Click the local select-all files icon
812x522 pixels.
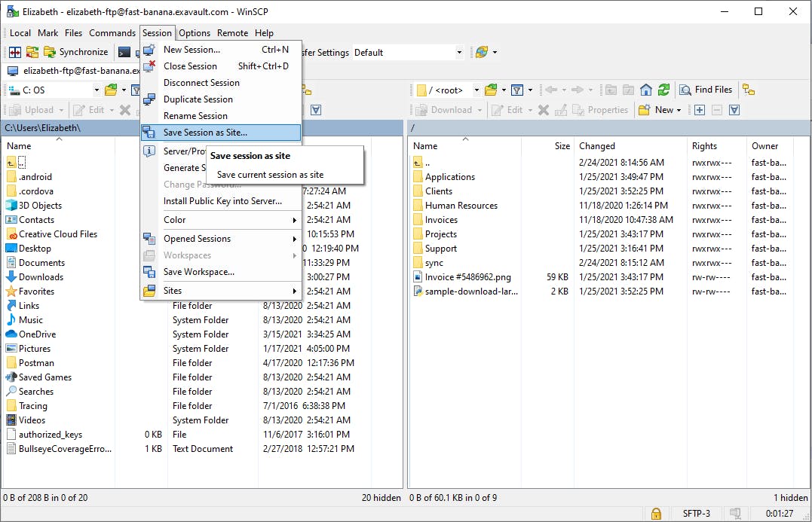point(316,110)
